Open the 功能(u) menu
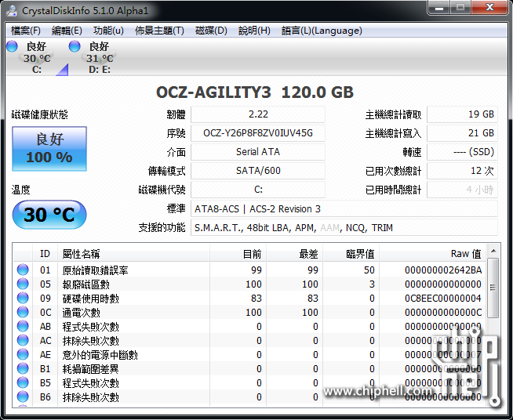513x420 pixels. [108, 31]
